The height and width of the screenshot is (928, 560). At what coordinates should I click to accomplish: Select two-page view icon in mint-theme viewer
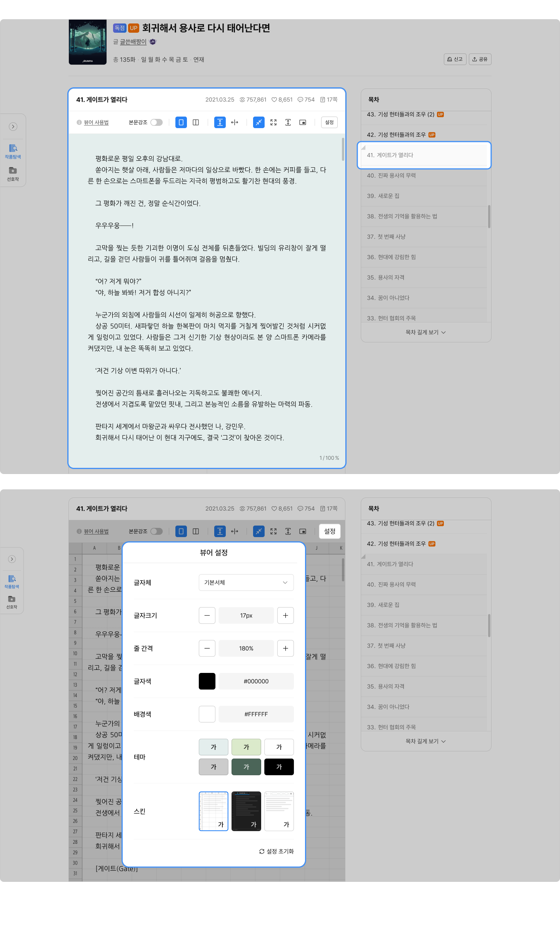pos(196,122)
